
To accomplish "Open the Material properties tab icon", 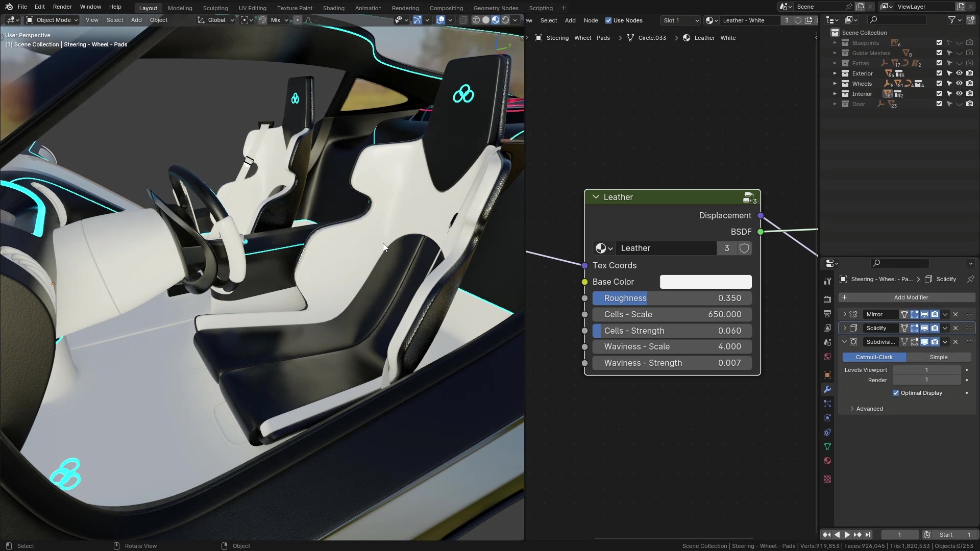I will [x=827, y=461].
